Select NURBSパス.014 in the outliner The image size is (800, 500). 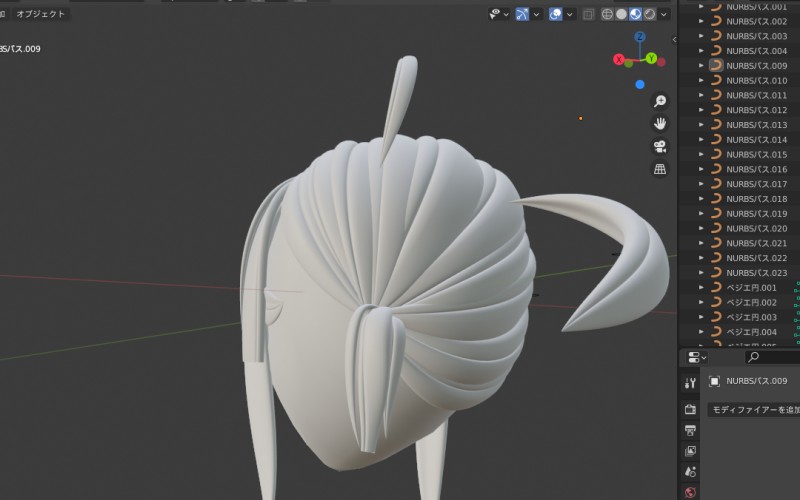pyautogui.click(x=757, y=139)
